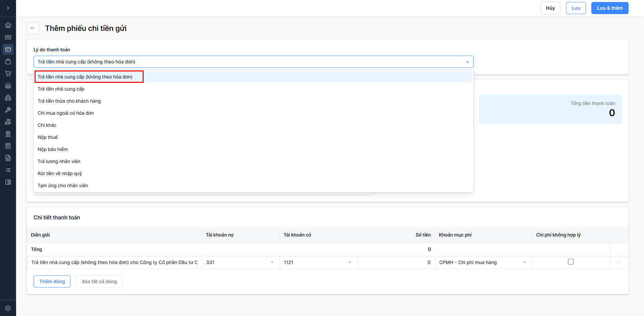This screenshot has width=644, height=316.
Task: Click the back arrow beside page title
Action: [33, 28]
